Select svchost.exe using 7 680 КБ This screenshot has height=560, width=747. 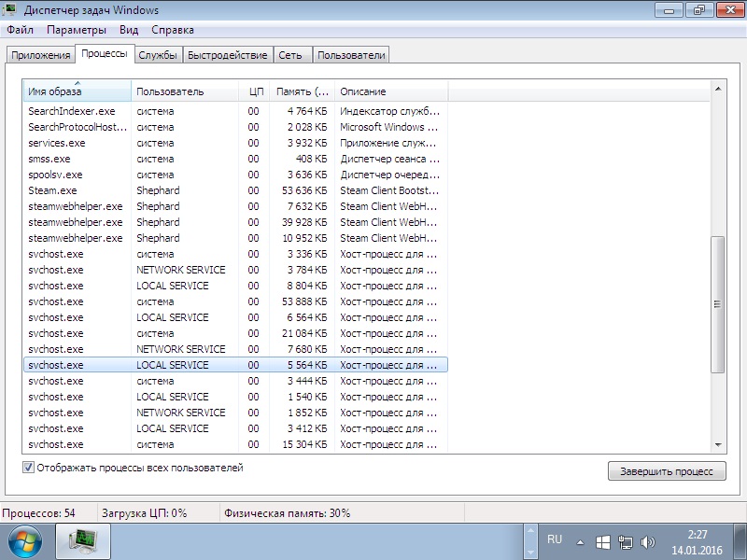235,349
